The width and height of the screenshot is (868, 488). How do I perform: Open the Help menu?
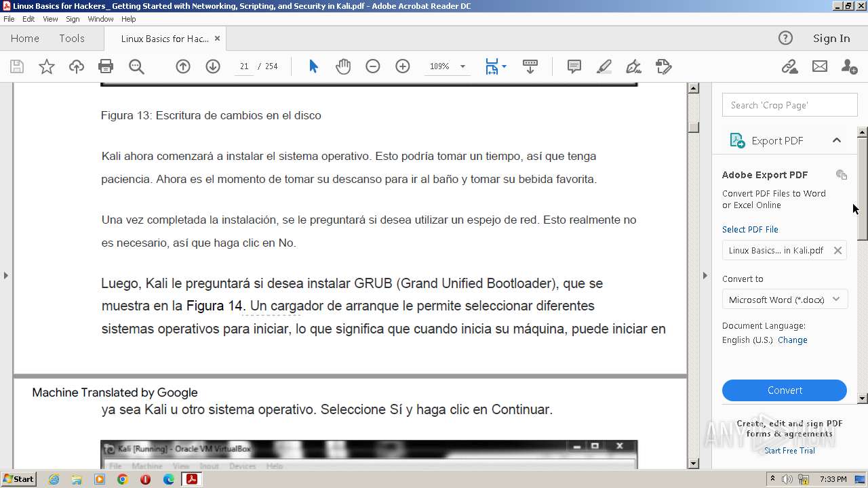coord(129,19)
